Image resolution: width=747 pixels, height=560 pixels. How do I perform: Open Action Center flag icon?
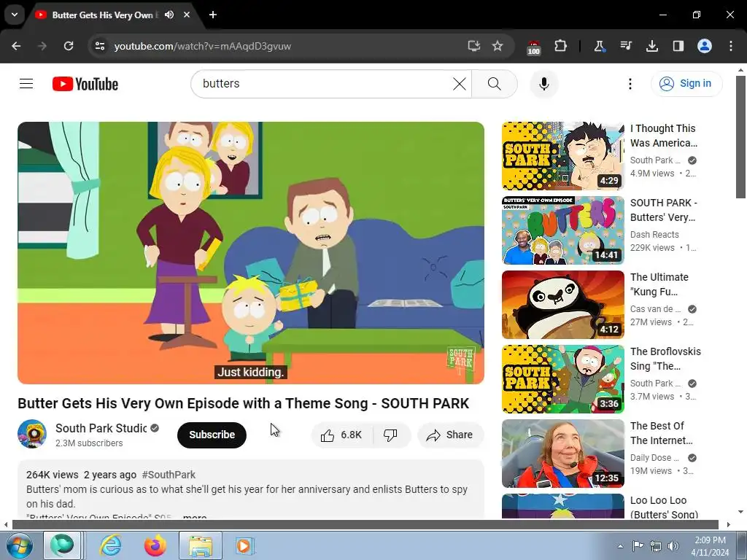(x=638, y=546)
